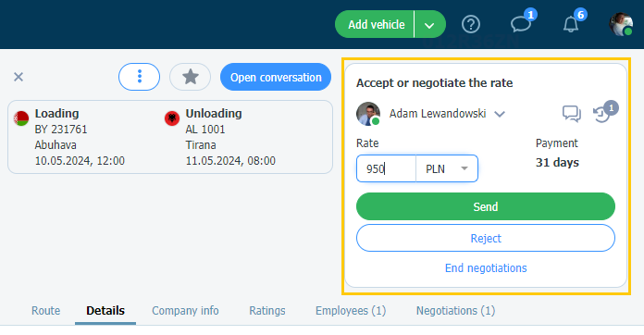The width and height of the screenshot is (644, 335).
Task: Switch to the Route tab
Action: coord(46,311)
